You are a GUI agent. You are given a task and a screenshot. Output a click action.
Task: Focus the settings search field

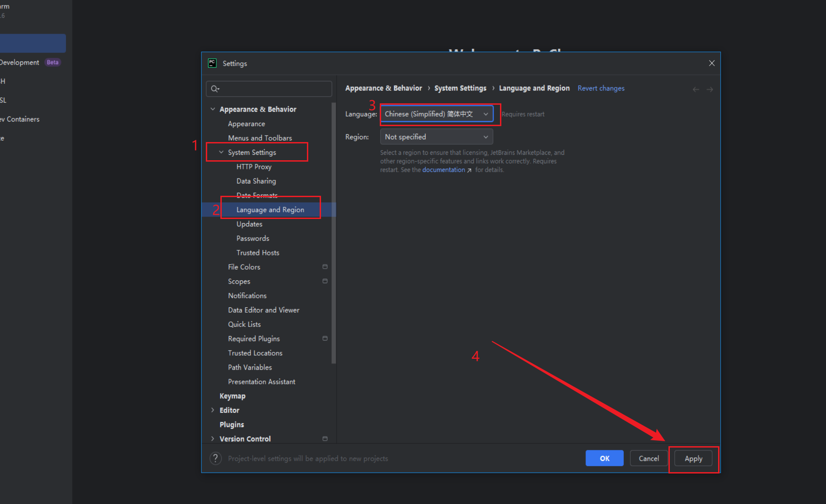pos(269,89)
